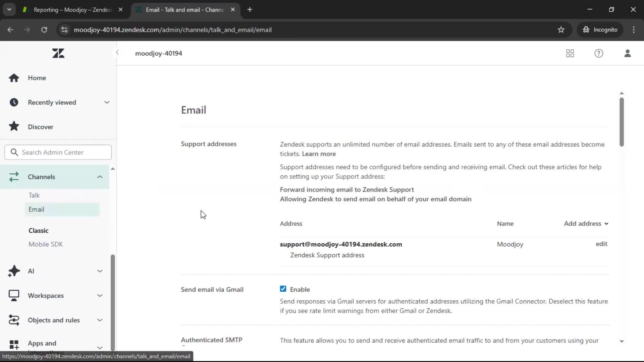The width and height of the screenshot is (644, 362).
Task: Click the Zendesk logo icon
Action: tap(58, 53)
